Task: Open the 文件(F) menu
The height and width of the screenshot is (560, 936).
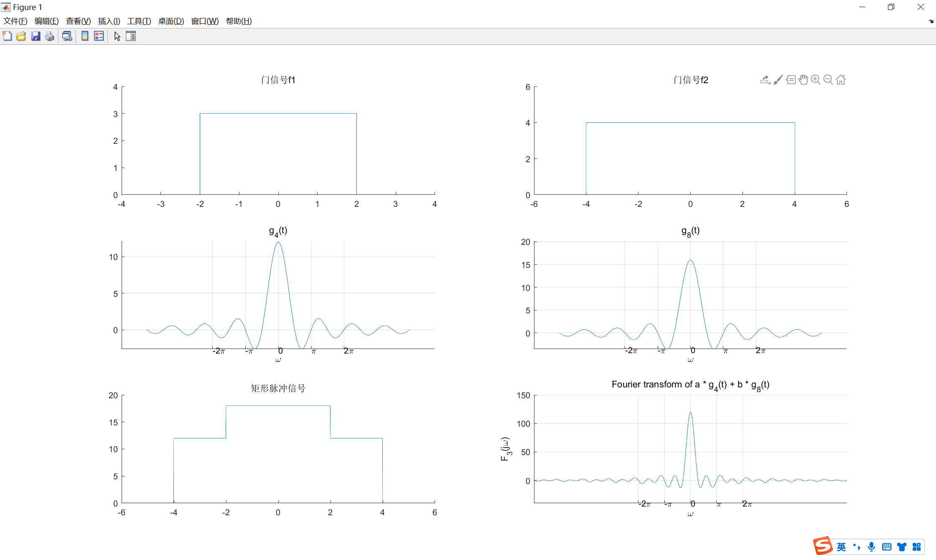Action: click(15, 21)
